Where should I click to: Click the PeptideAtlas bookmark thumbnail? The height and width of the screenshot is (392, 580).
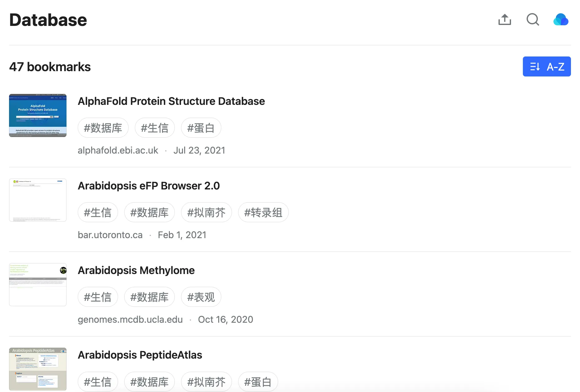click(38, 369)
